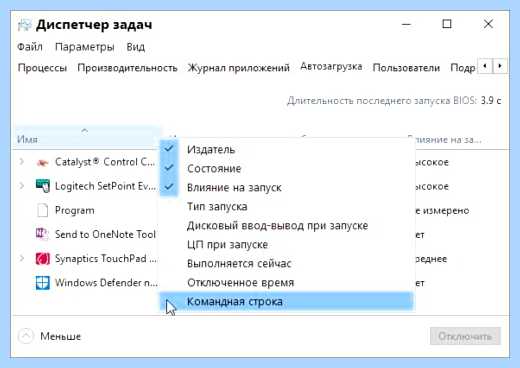Screen dimensions: 520x368
Task: Select the Logitech SetPoint Ev... name text
Action: 105,186
